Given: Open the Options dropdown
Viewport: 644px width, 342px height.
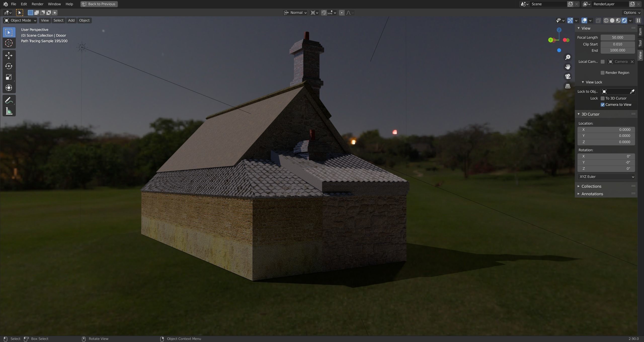Looking at the screenshot, I should point(632,13).
